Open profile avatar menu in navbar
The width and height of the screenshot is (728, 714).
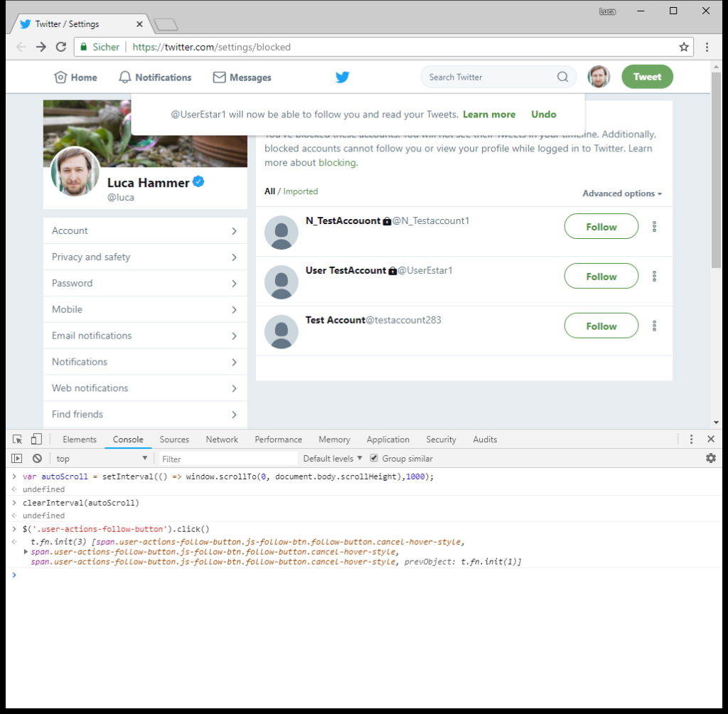tap(599, 77)
